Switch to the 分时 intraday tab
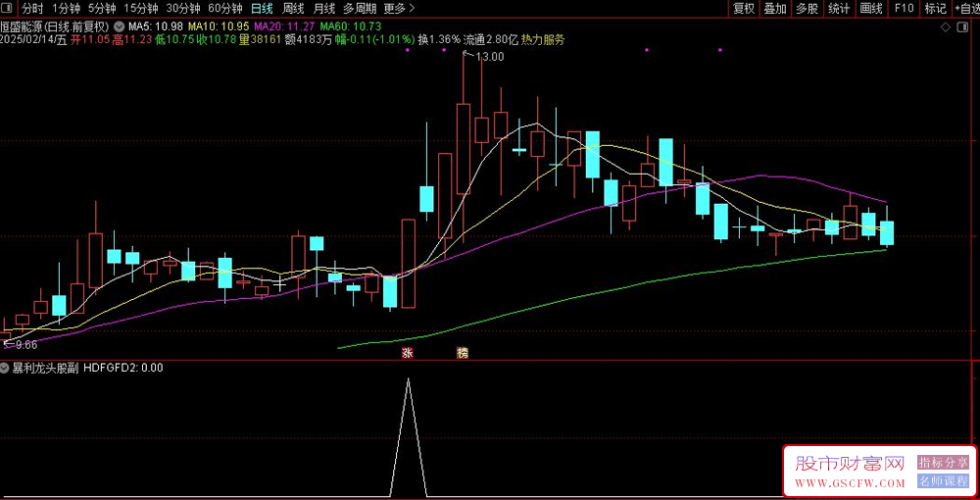Image resolution: width=980 pixels, height=500 pixels. click(x=32, y=8)
